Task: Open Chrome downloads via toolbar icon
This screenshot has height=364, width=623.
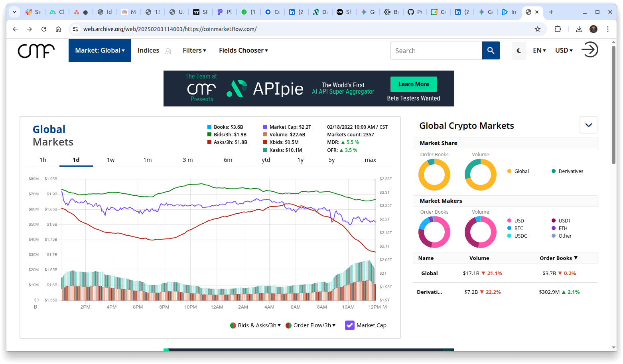Action: (579, 29)
